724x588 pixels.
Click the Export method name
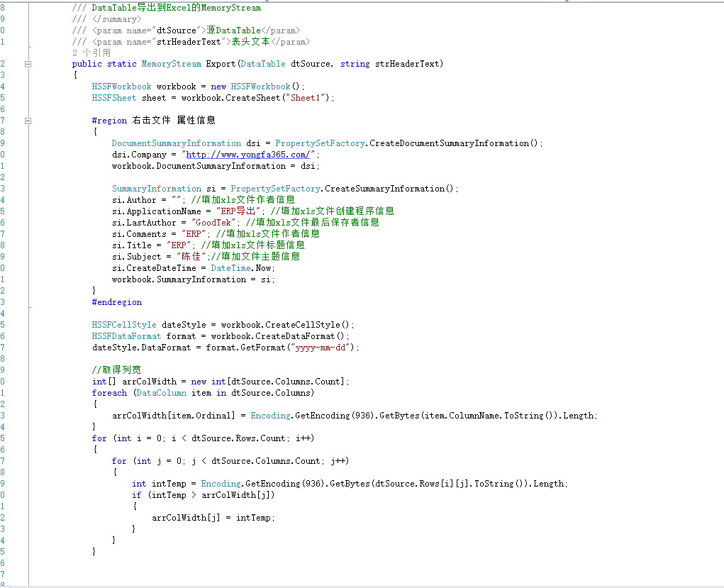click(222, 64)
